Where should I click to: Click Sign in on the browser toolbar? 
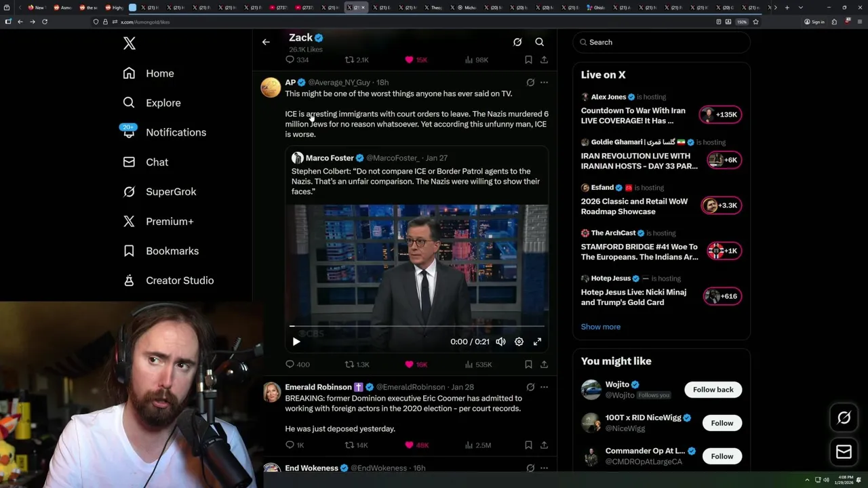point(814,22)
